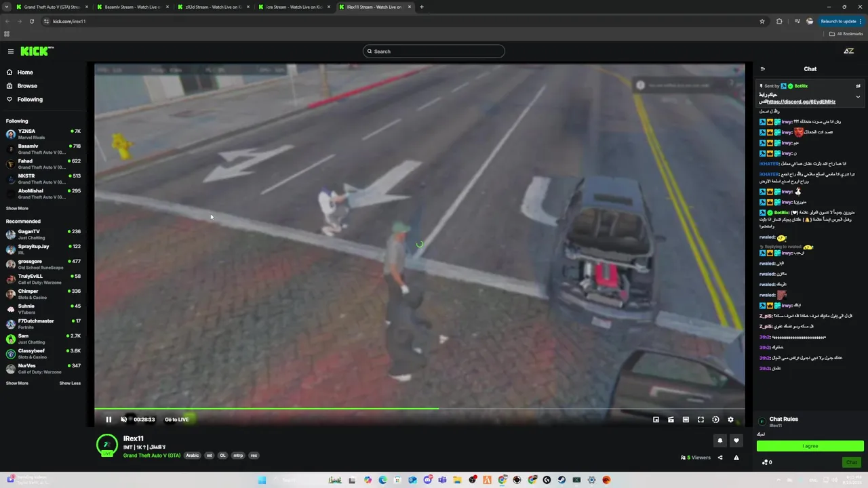Viewport: 868px width, 488px height.
Task: Click the clip creation icon in player
Action: [671, 420]
